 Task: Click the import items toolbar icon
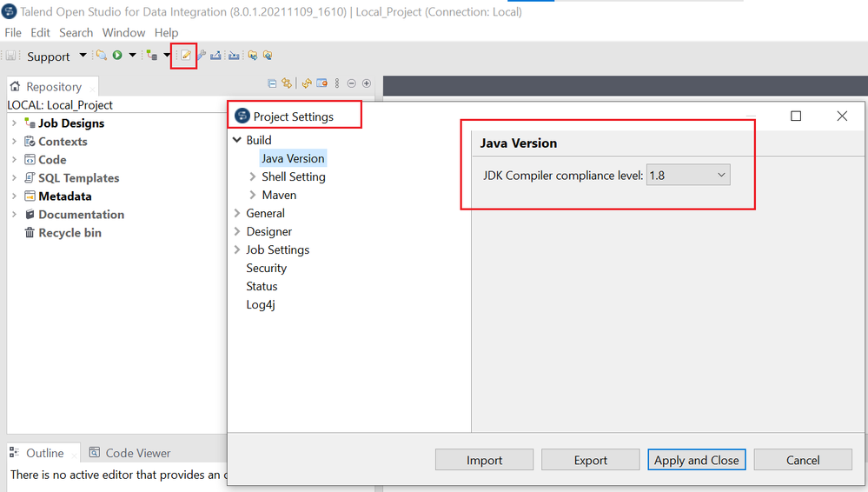(235, 55)
